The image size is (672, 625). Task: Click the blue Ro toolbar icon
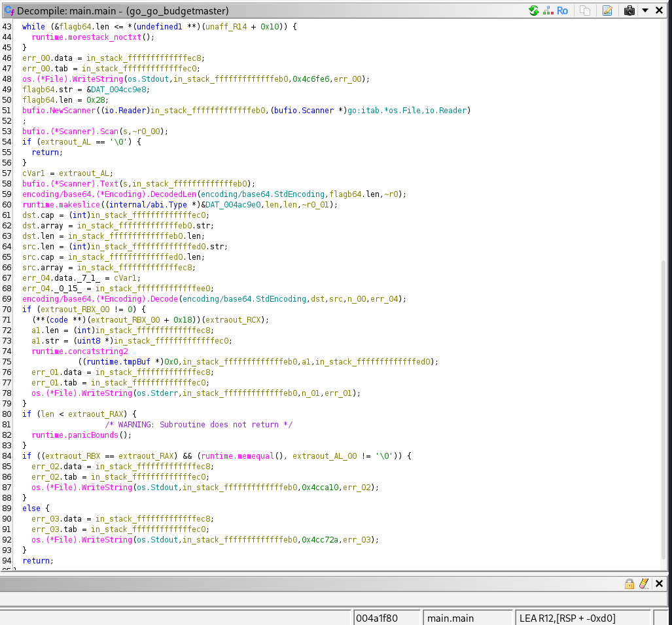(x=562, y=10)
